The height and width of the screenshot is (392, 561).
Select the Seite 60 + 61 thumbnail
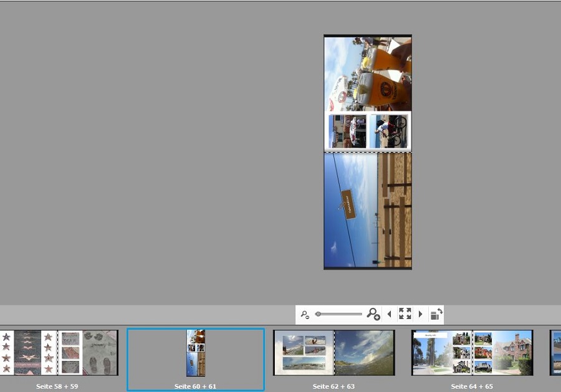[196, 353]
